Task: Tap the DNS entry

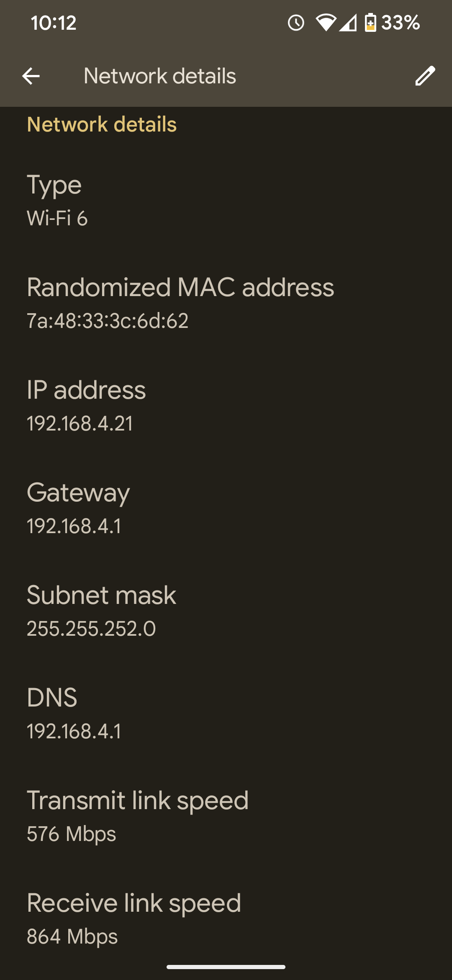Action: point(226,714)
